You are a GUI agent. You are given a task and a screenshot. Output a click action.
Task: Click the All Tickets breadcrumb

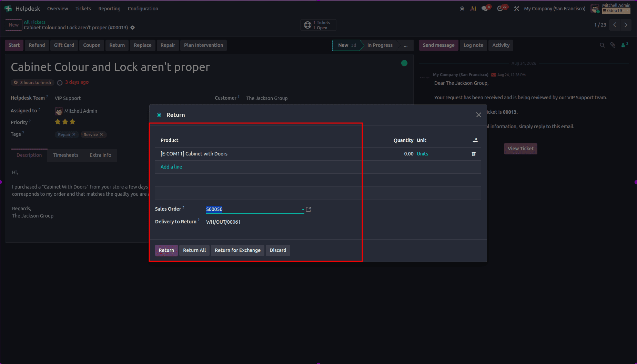pyautogui.click(x=34, y=22)
